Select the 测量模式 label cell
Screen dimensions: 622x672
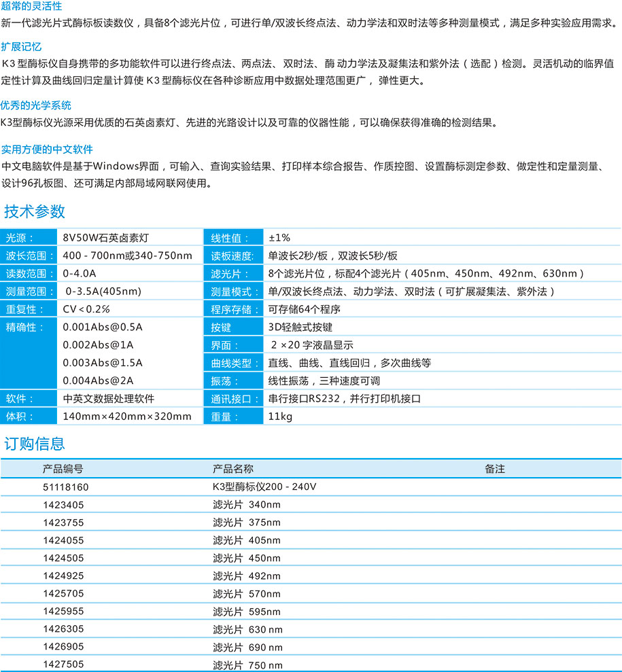pyautogui.click(x=234, y=291)
